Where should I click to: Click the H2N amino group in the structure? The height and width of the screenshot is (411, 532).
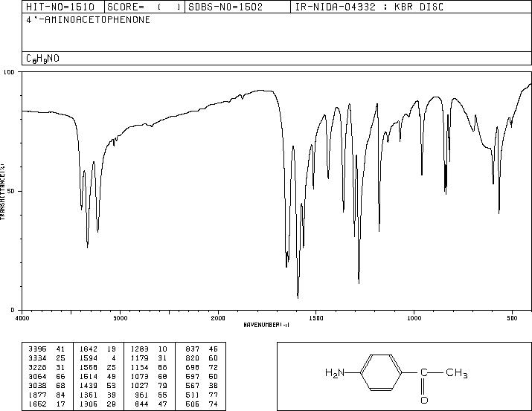pyautogui.click(x=335, y=373)
